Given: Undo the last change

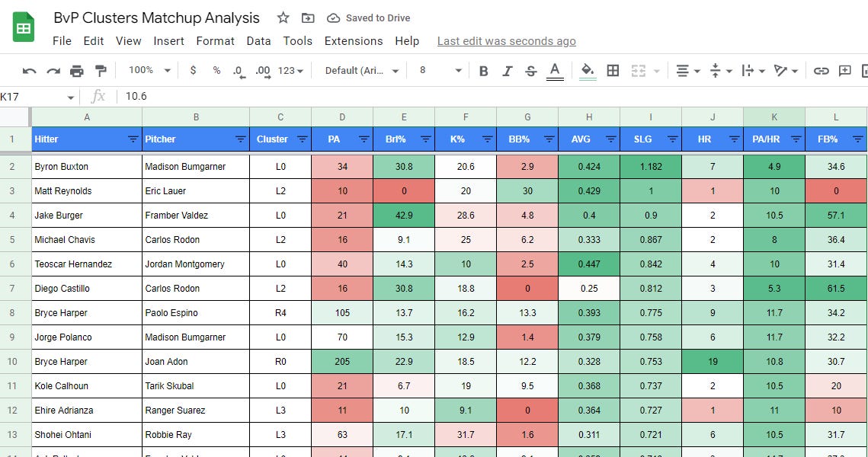Looking at the screenshot, I should pyautogui.click(x=30, y=69).
